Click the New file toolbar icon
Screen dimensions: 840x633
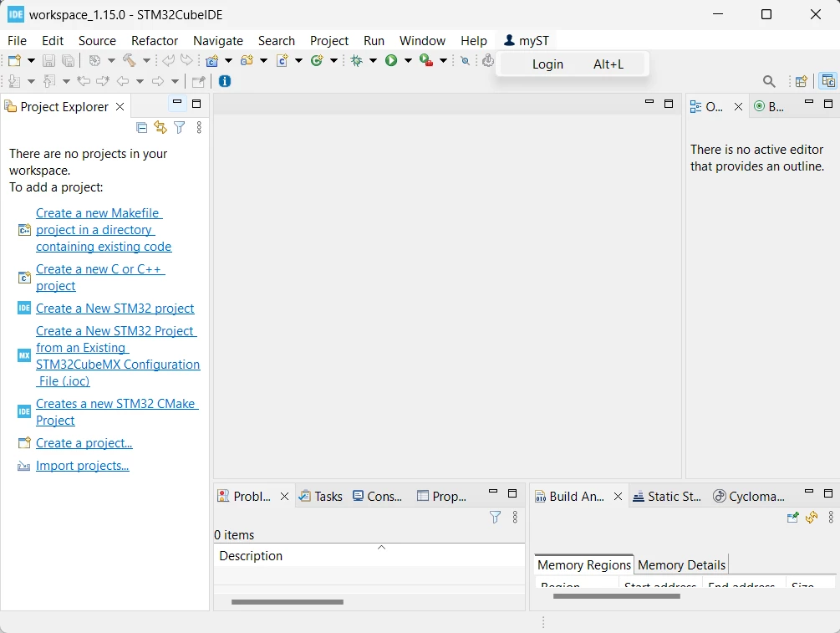(x=14, y=60)
